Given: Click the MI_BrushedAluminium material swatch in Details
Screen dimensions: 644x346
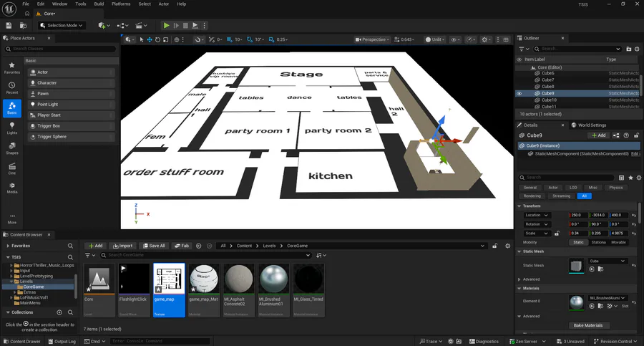Looking at the screenshot, I should tap(576, 302).
